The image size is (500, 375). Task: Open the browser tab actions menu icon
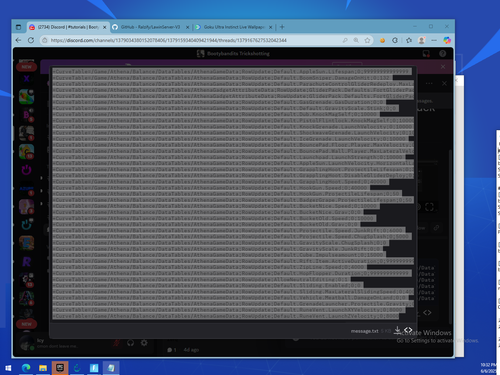click(19, 27)
